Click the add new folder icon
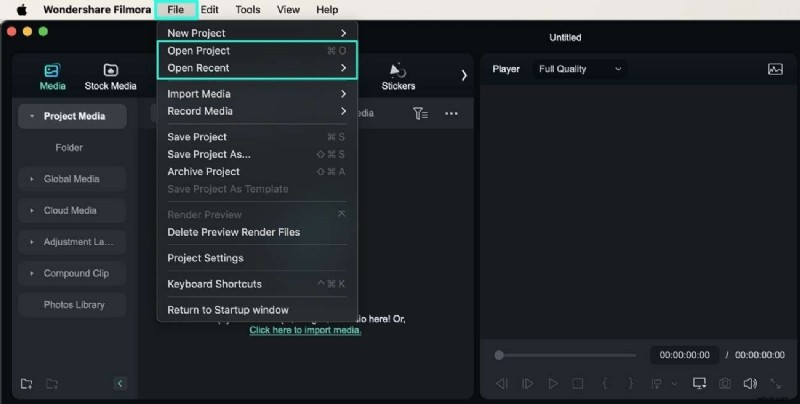800x404 pixels. point(26,383)
